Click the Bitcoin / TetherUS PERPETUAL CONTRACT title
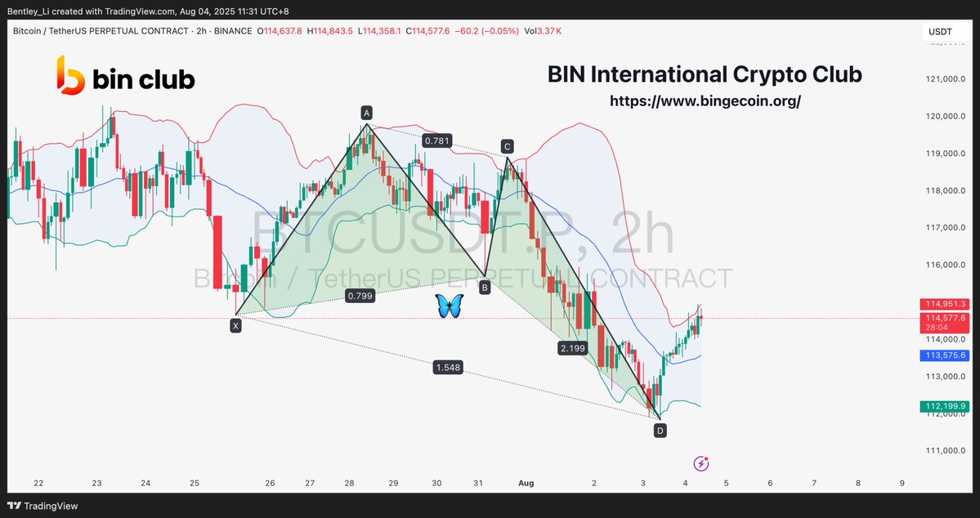Image resolution: width=980 pixels, height=518 pixels. tap(99, 30)
